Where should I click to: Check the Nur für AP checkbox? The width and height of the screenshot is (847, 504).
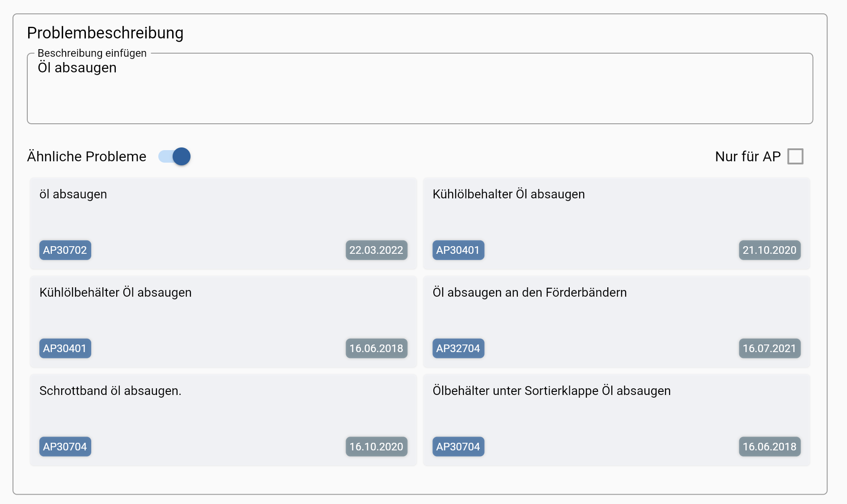pos(795,156)
